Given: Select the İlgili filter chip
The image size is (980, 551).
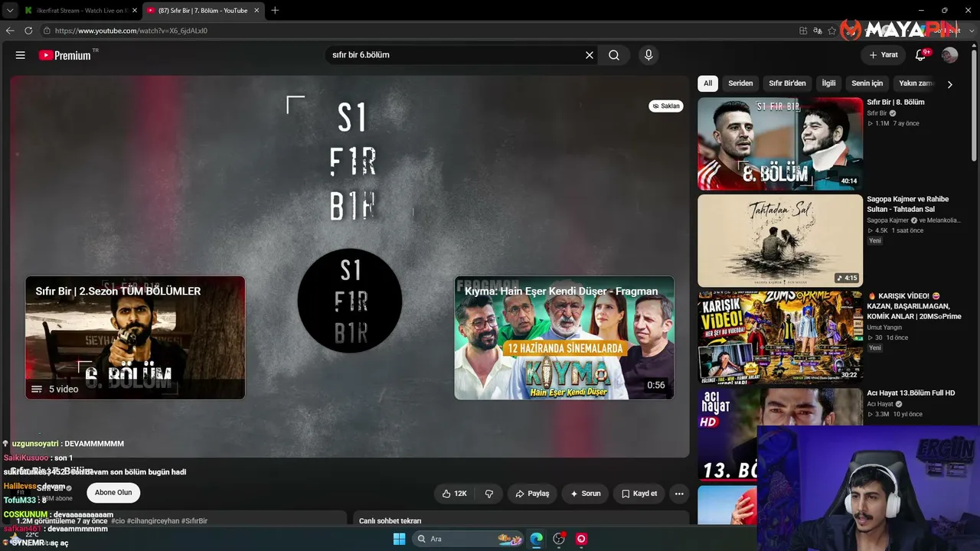Looking at the screenshot, I should pyautogui.click(x=828, y=83).
